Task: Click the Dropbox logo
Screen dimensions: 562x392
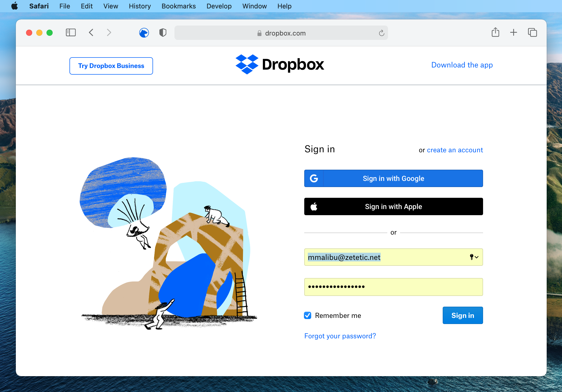Action: coord(280,64)
